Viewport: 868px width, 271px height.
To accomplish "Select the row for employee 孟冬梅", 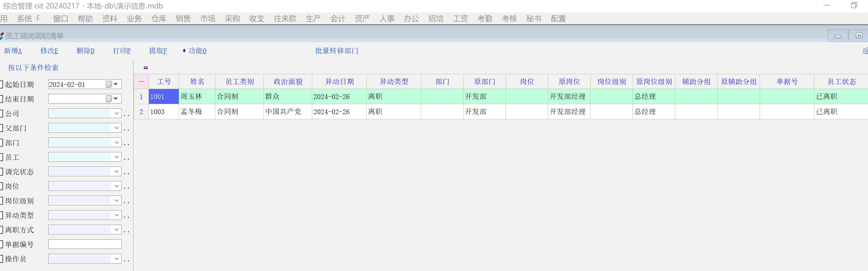I will pyautogui.click(x=191, y=111).
